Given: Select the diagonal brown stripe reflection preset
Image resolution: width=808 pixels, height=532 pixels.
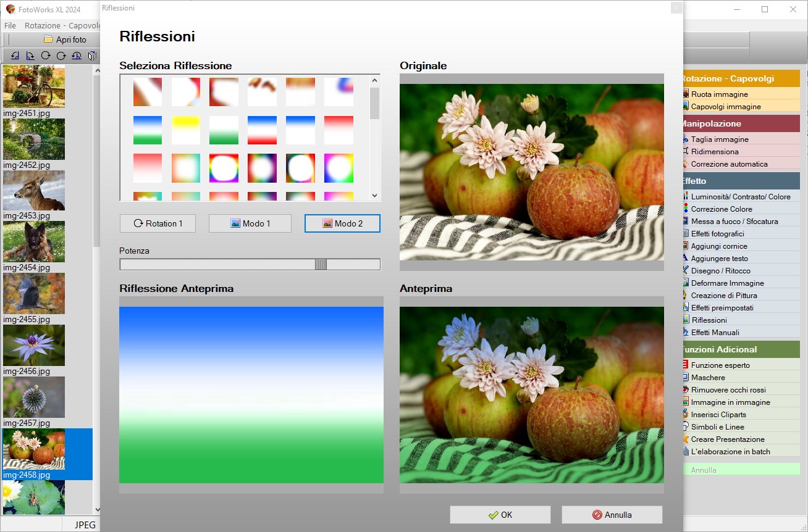Looking at the screenshot, I should click(x=148, y=92).
